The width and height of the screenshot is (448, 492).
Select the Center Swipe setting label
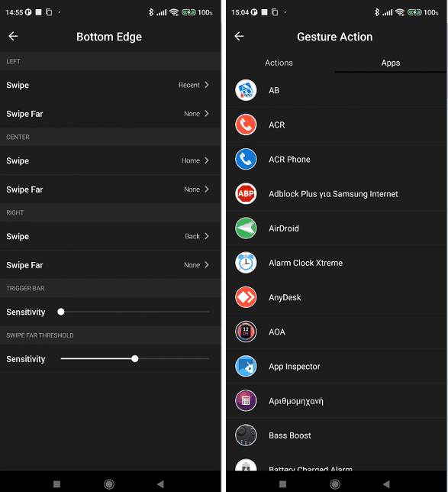[x=18, y=160]
